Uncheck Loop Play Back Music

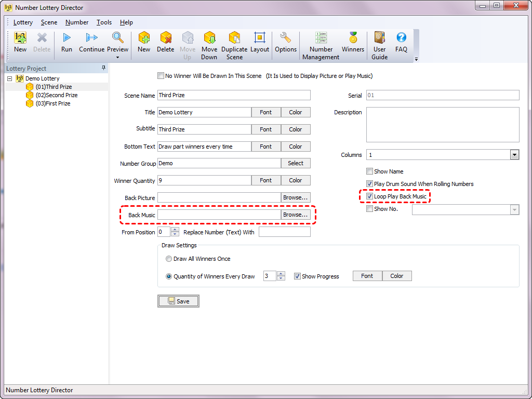coord(370,197)
